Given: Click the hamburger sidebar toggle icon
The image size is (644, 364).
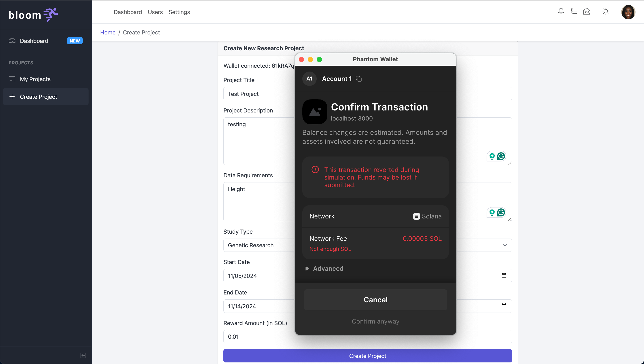Looking at the screenshot, I should click(103, 12).
